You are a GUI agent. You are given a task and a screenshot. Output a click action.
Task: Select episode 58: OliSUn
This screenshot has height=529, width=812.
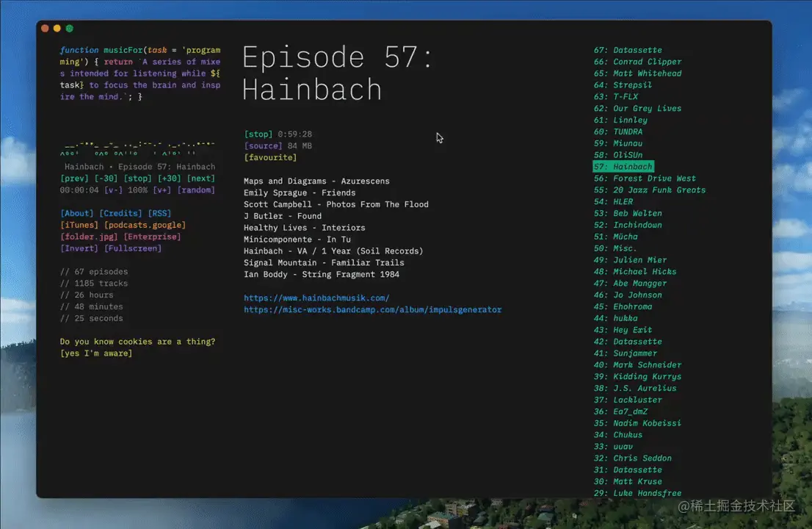coord(617,155)
